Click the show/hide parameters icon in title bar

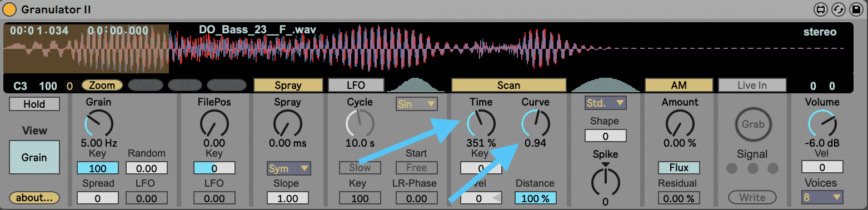[x=820, y=9]
